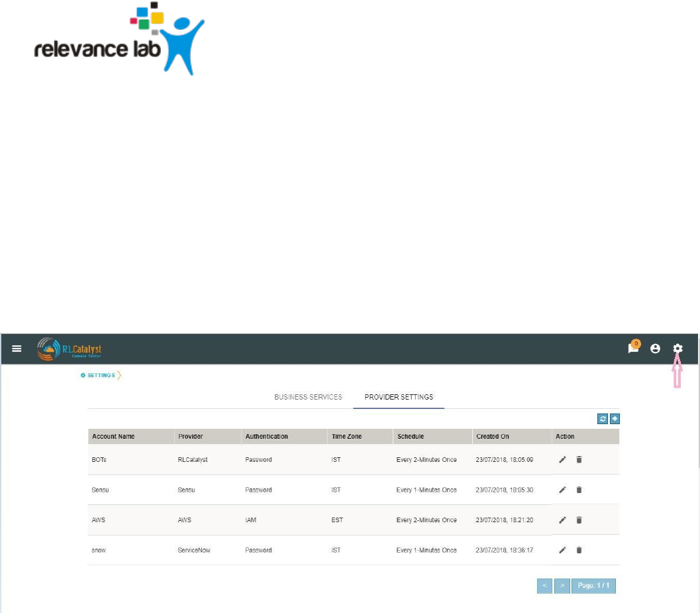Edit the BOTs account row
The width and height of the screenshot is (700, 613).
click(562, 459)
